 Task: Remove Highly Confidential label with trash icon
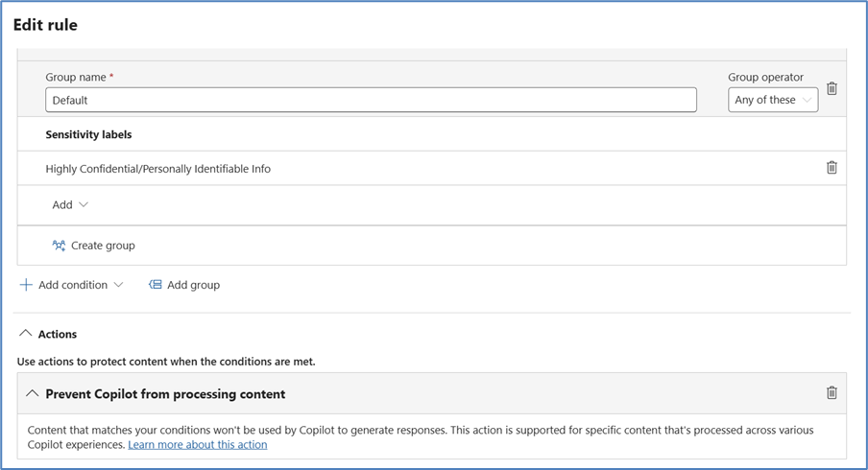click(832, 168)
